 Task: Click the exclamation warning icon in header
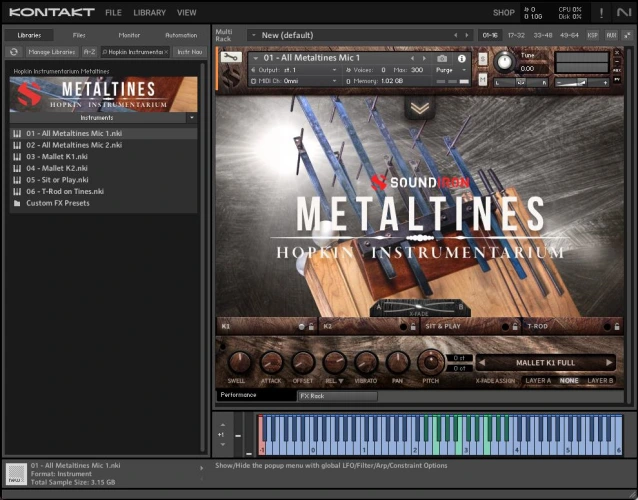(x=601, y=13)
